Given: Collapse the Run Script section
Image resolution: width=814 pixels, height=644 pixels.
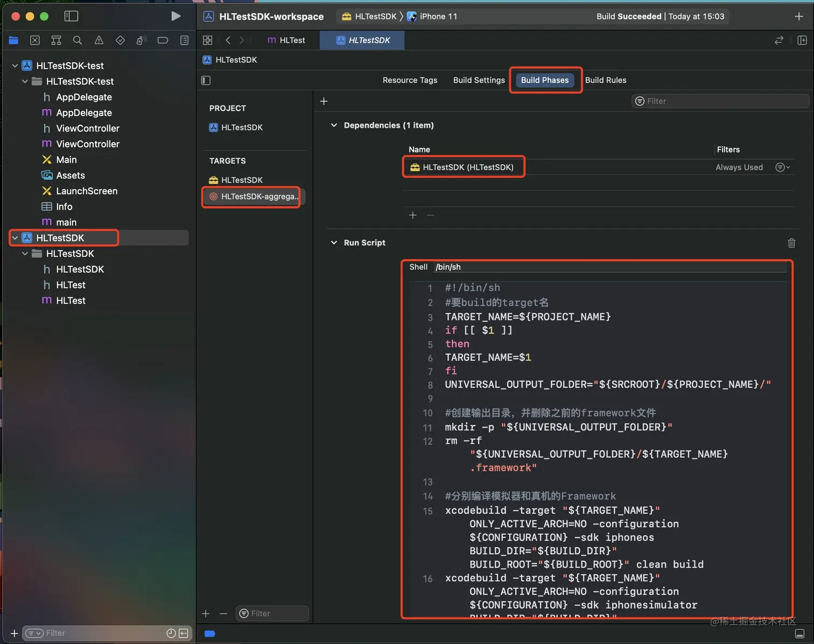Looking at the screenshot, I should pos(334,243).
